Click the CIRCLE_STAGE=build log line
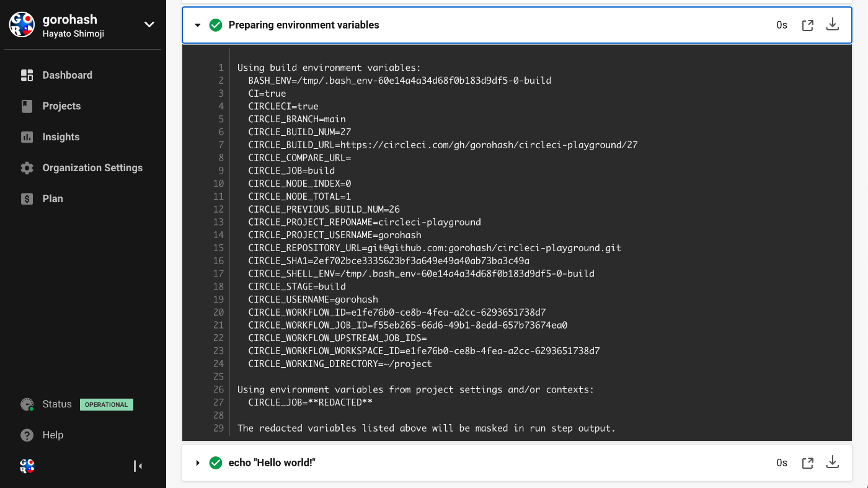The image size is (868, 488). (297, 286)
